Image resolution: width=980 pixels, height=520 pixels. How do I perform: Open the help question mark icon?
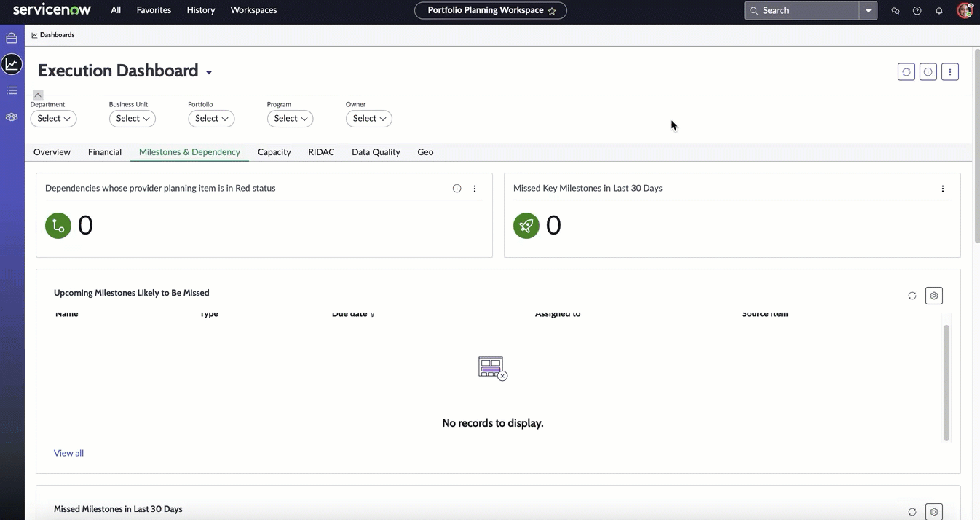(x=917, y=11)
